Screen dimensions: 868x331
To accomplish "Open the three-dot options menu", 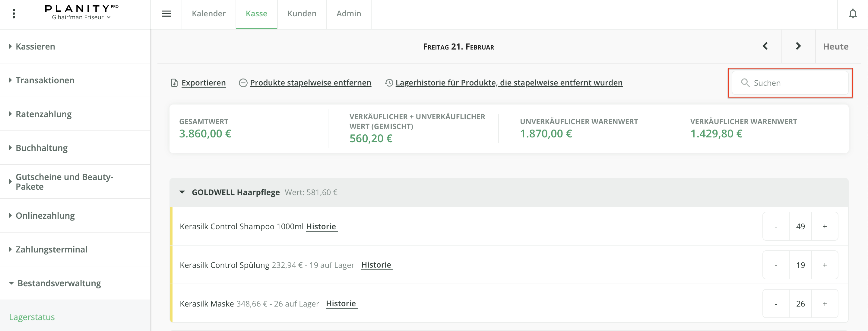I will (x=14, y=14).
